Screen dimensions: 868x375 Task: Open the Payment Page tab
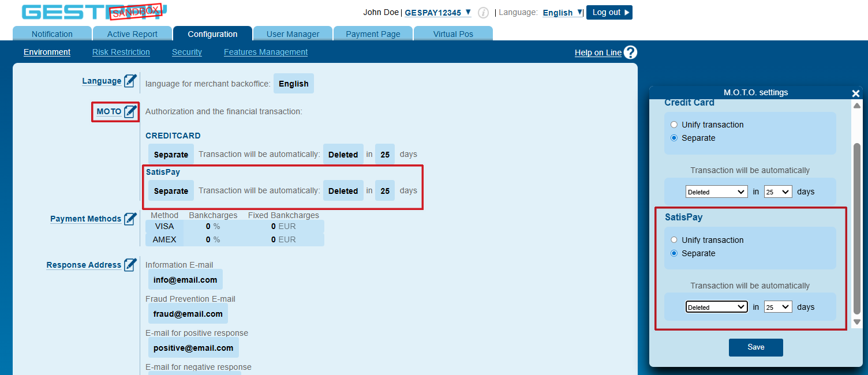[x=373, y=33]
